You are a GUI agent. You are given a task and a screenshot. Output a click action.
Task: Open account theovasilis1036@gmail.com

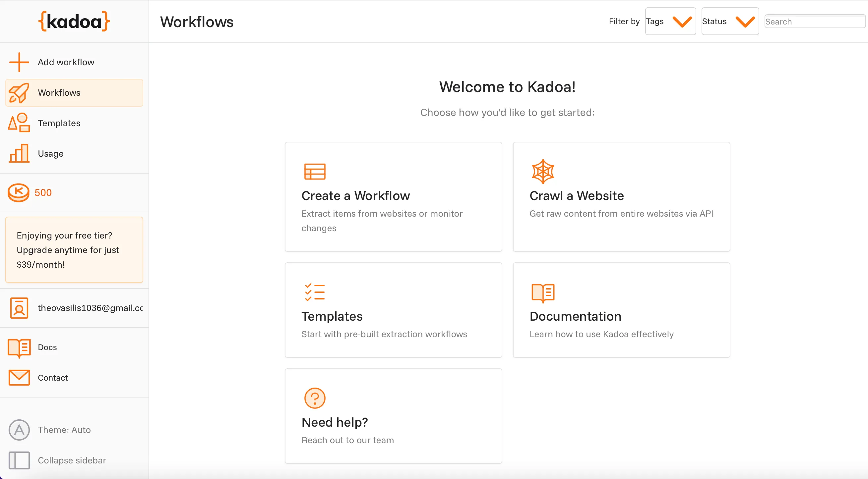point(74,308)
